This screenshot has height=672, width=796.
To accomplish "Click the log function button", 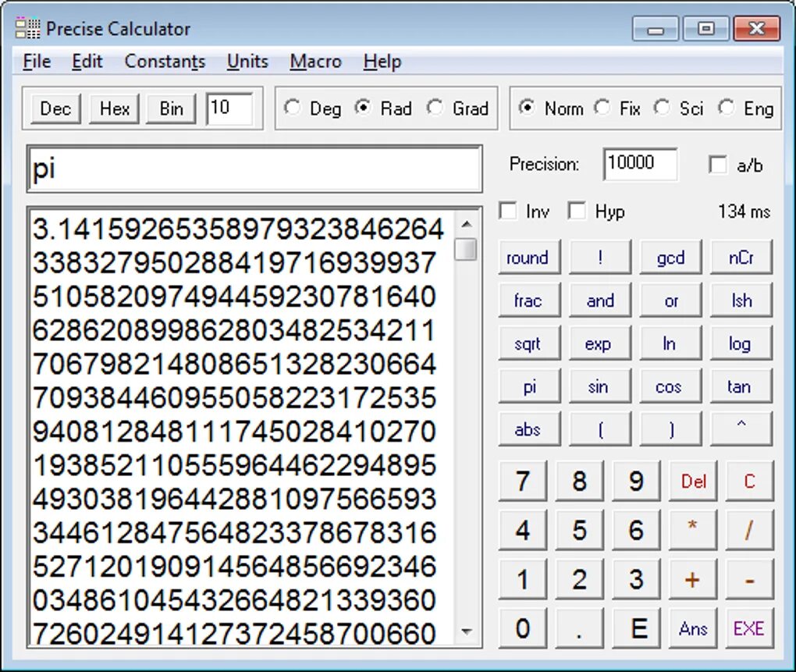I will (x=741, y=343).
